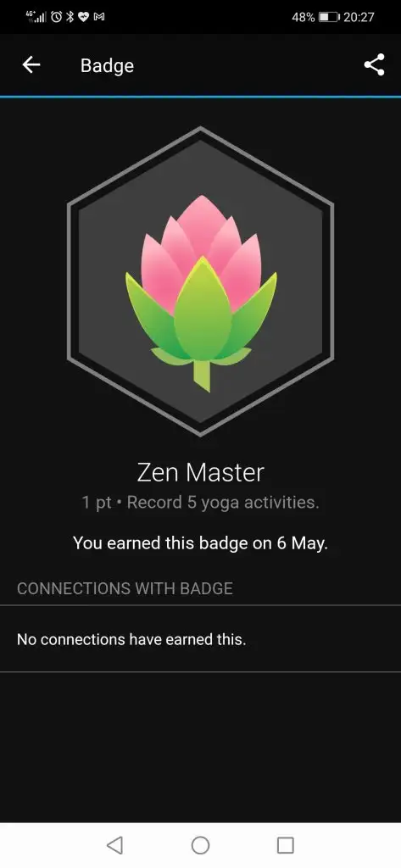Share the Zen Master badge
The image size is (401, 868).
pyautogui.click(x=375, y=65)
